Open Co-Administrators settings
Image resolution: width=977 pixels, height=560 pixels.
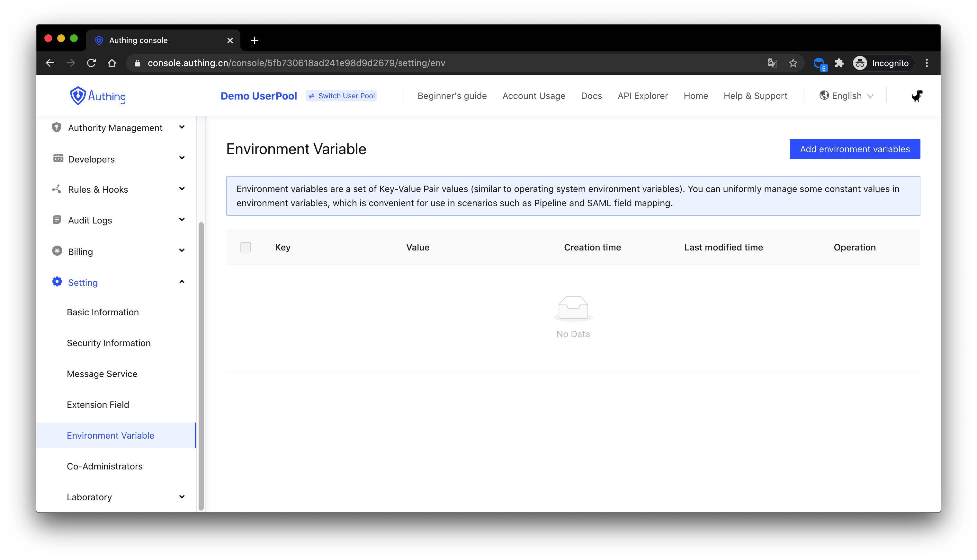point(105,466)
